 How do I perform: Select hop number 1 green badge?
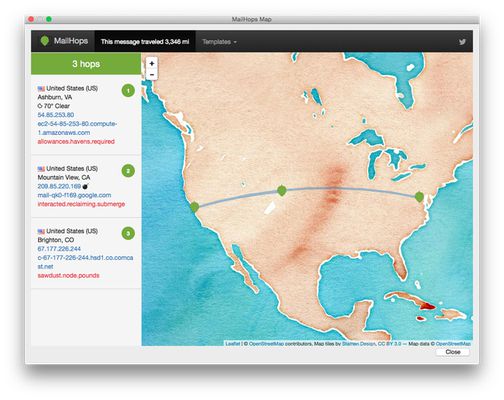click(x=128, y=91)
